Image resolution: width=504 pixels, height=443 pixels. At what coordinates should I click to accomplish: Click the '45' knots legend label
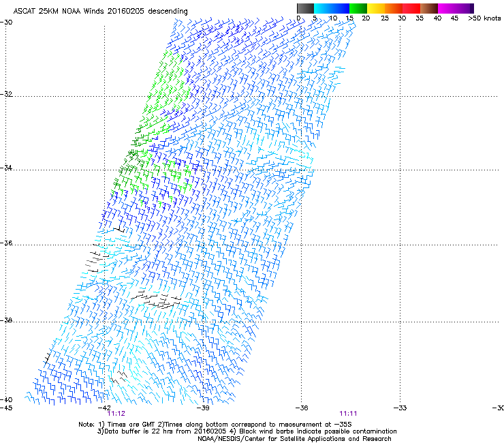click(454, 18)
